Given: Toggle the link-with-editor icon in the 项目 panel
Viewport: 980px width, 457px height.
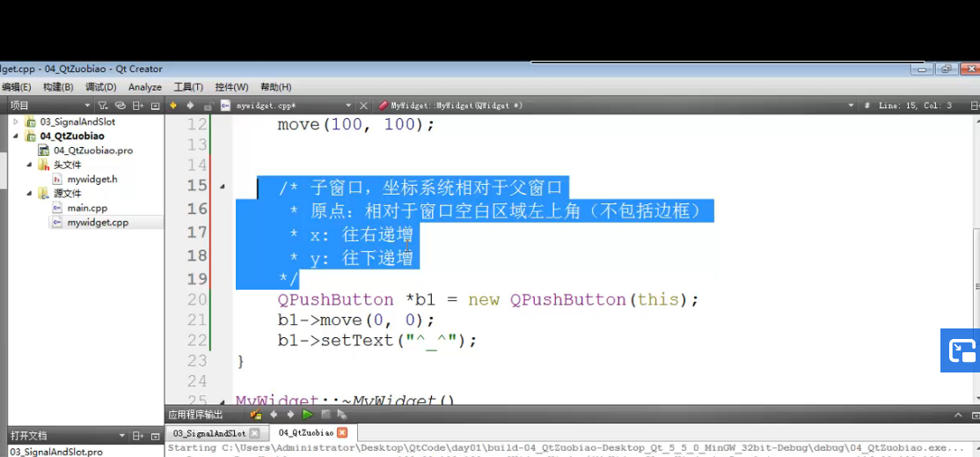Looking at the screenshot, I should click(x=121, y=106).
